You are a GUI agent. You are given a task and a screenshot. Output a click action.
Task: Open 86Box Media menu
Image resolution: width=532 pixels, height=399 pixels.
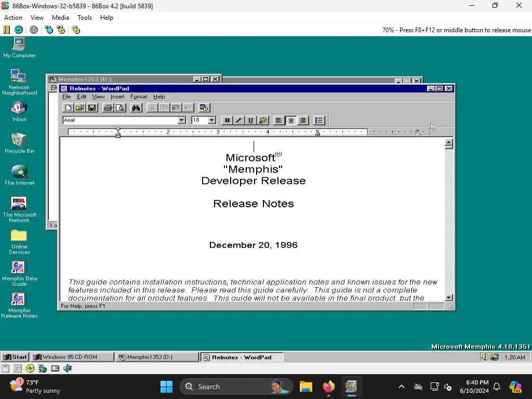(x=60, y=18)
